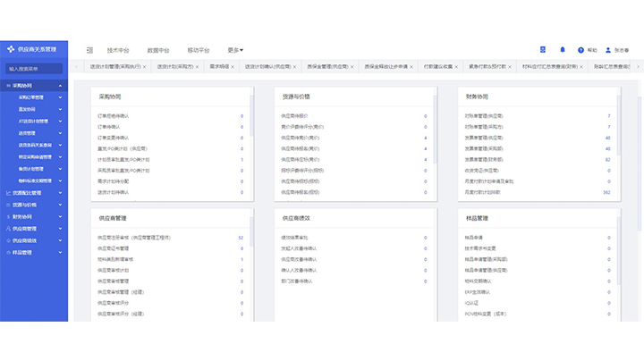Image resolution: width=644 pixels, height=361 pixels.
Task: Open the 更多 dropdown menu
Action: pos(235,50)
